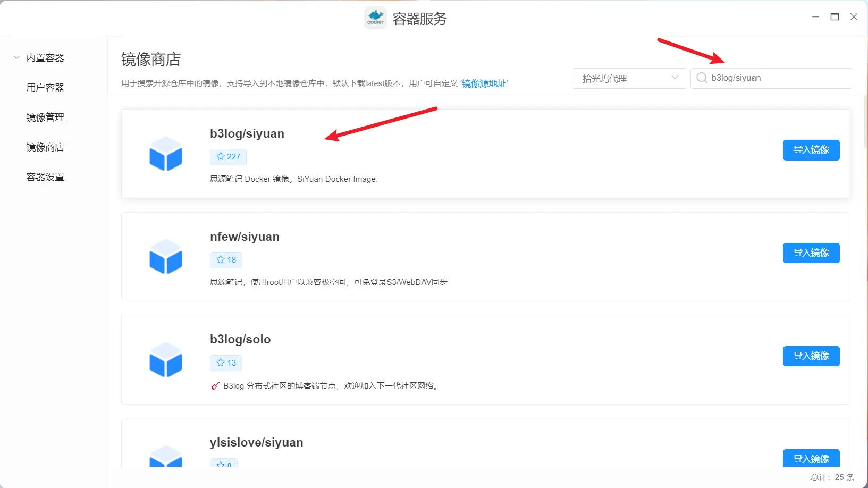Collapse the 内置容器 sidebar group chevron

point(16,57)
